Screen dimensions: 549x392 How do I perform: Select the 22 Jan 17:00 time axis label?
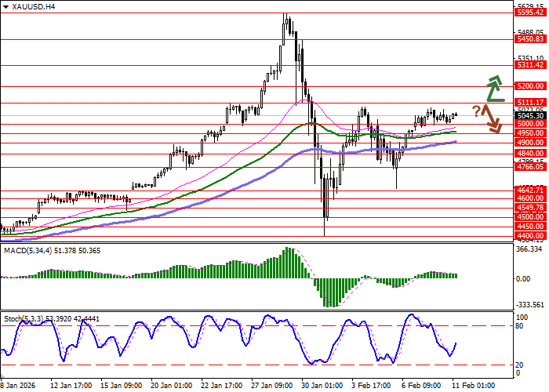tap(221, 386)
